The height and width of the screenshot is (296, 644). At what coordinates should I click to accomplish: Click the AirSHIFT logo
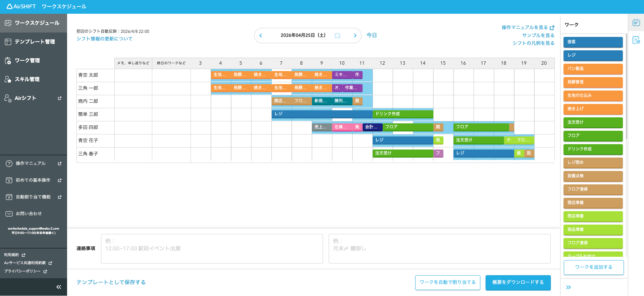click(x=21, y=6)
